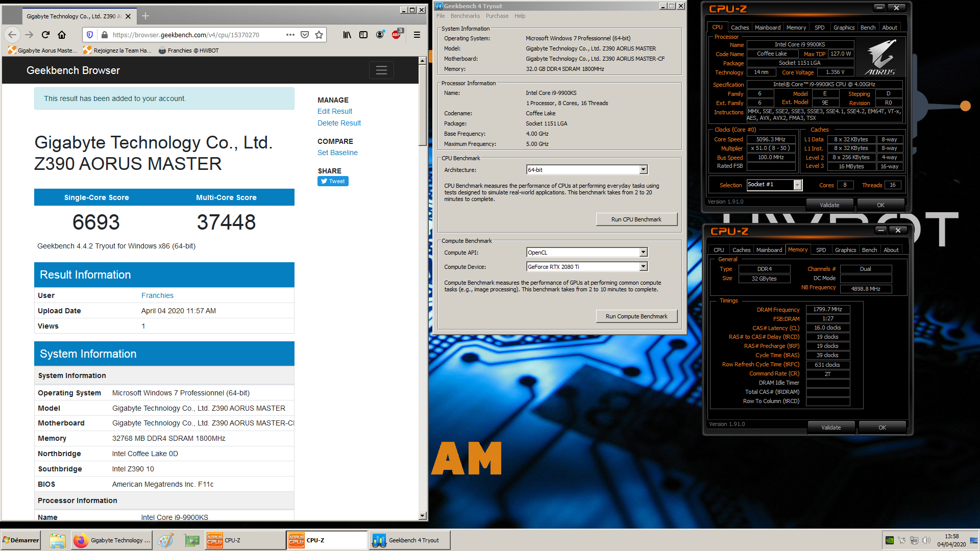This screenshot has height=551, width=980.
Task: Expand Socket #1 selection dropdown
Action: point(797,185)
